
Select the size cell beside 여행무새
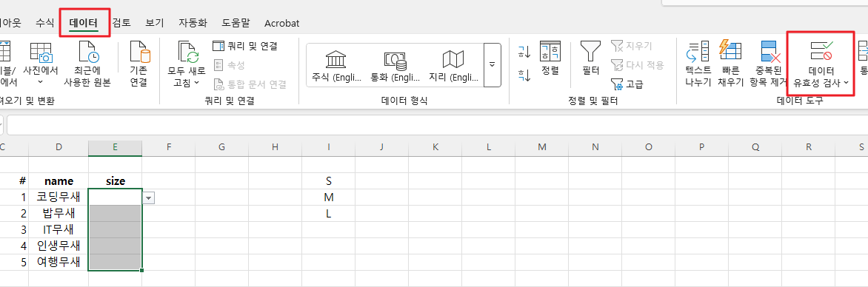point(115,262)
